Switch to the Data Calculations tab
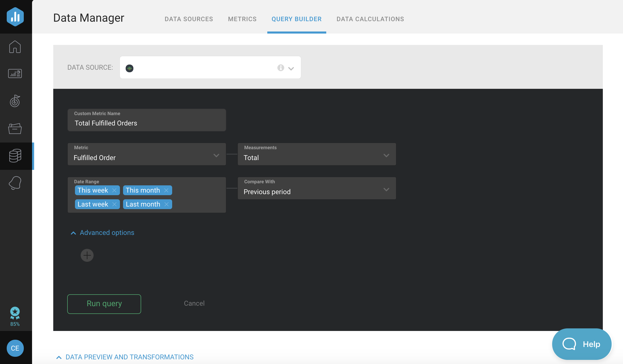The width and height of the screenshot is (623, 364). (x=370, y=19)
